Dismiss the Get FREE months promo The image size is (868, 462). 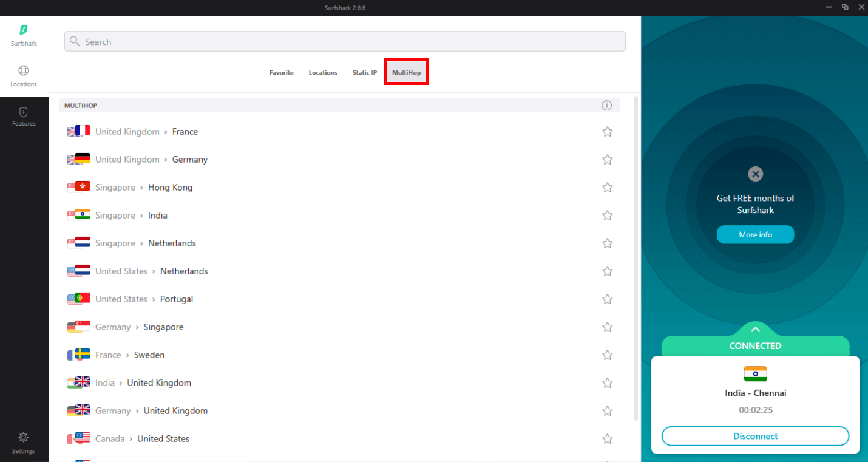755,174
